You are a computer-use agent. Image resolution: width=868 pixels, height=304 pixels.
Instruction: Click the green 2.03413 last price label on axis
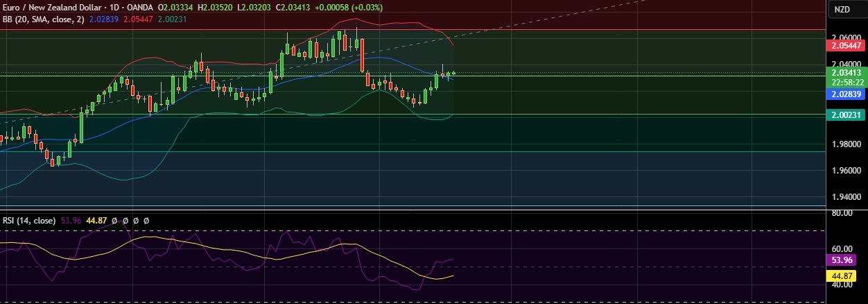pos(845,72)
